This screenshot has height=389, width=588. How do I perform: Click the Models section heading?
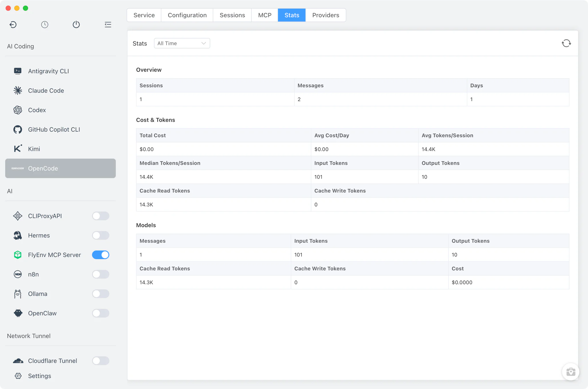click(x=146, y=225)
